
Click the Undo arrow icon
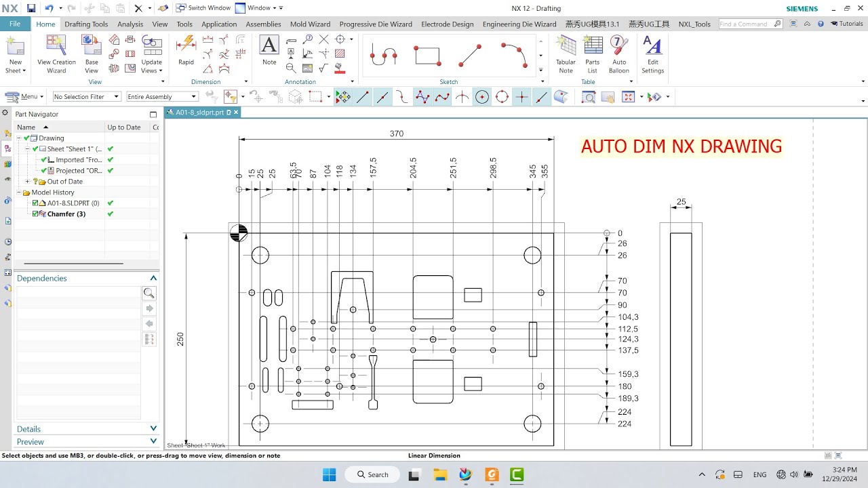49,8
